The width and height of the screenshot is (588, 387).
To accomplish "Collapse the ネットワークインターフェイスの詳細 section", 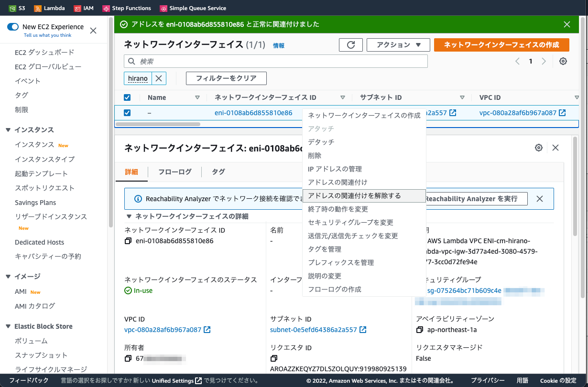I will tap(129, 215).
